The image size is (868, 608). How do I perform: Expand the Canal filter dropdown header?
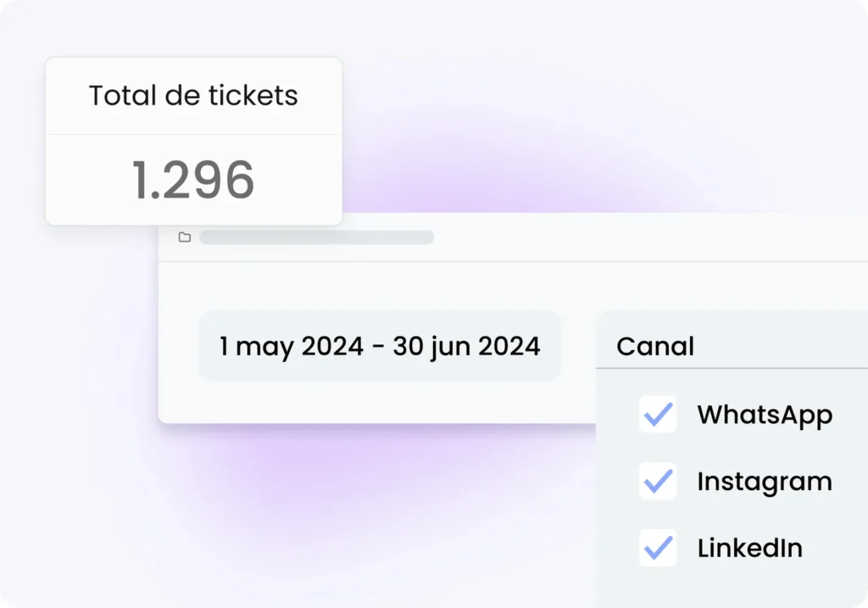click(731, 346)
